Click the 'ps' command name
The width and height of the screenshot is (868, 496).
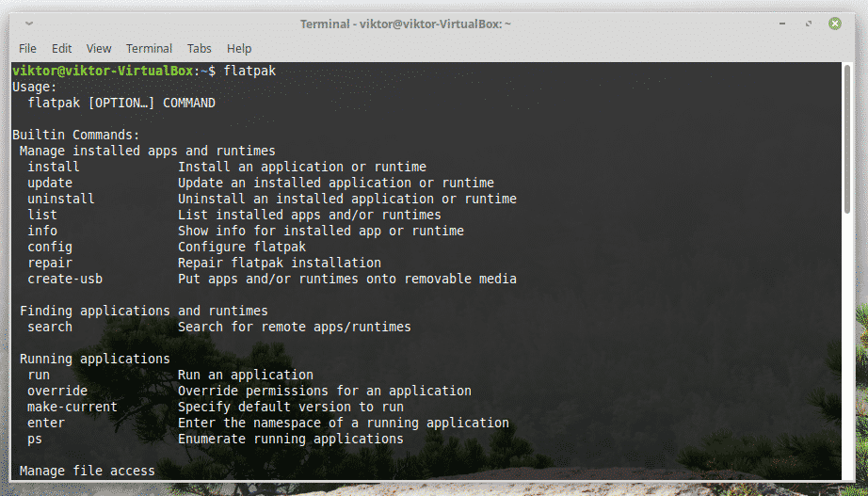click(35, 440)
